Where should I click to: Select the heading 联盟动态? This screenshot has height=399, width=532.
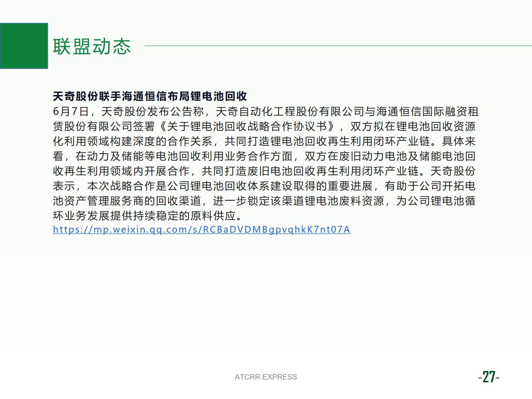[x=92, y=46]
